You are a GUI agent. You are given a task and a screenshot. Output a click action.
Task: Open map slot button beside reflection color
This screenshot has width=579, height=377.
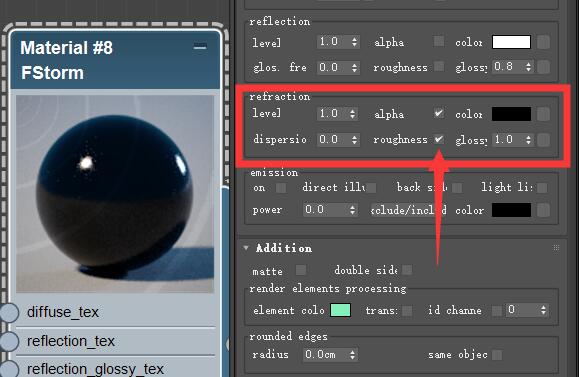543,42
